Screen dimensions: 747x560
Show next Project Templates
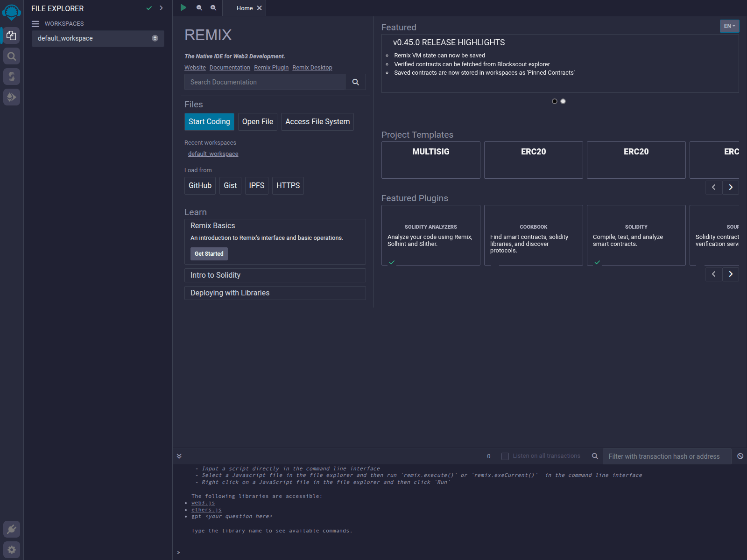[731, 187]
